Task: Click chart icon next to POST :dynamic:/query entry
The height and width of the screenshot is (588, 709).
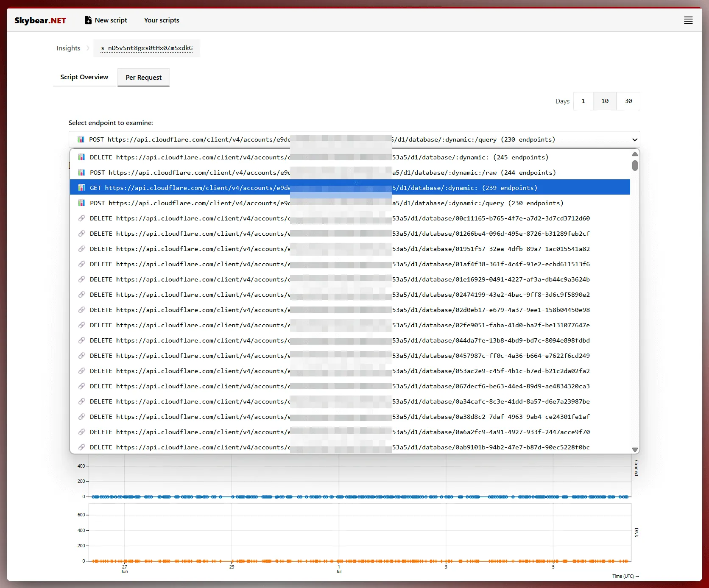Action: pyautogui.click(x=81, y=203)
